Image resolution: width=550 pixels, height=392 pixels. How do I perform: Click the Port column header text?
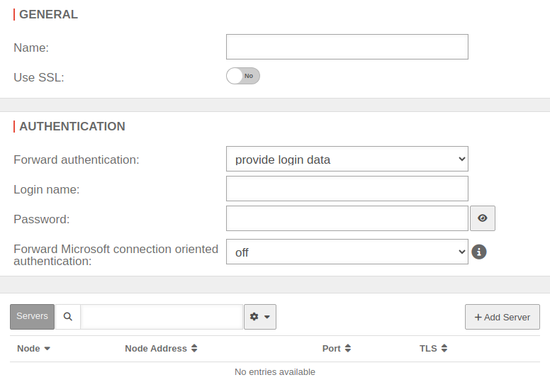(331, 349)
